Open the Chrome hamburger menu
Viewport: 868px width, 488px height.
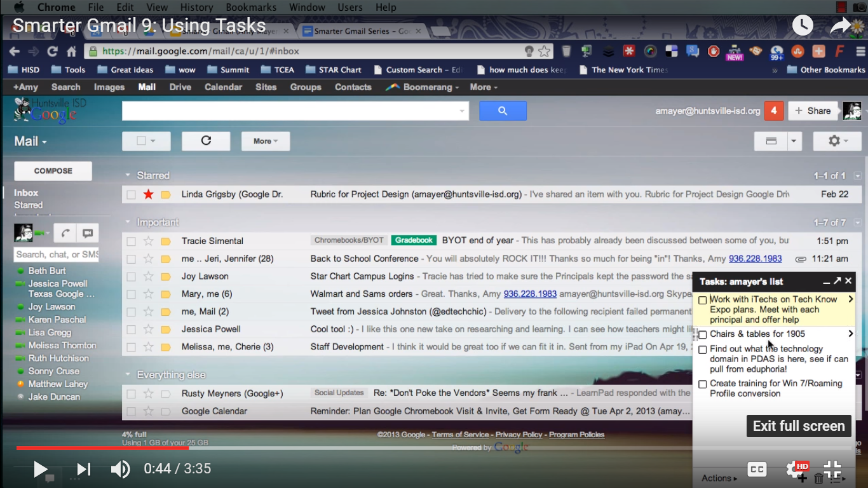[862, 51]
